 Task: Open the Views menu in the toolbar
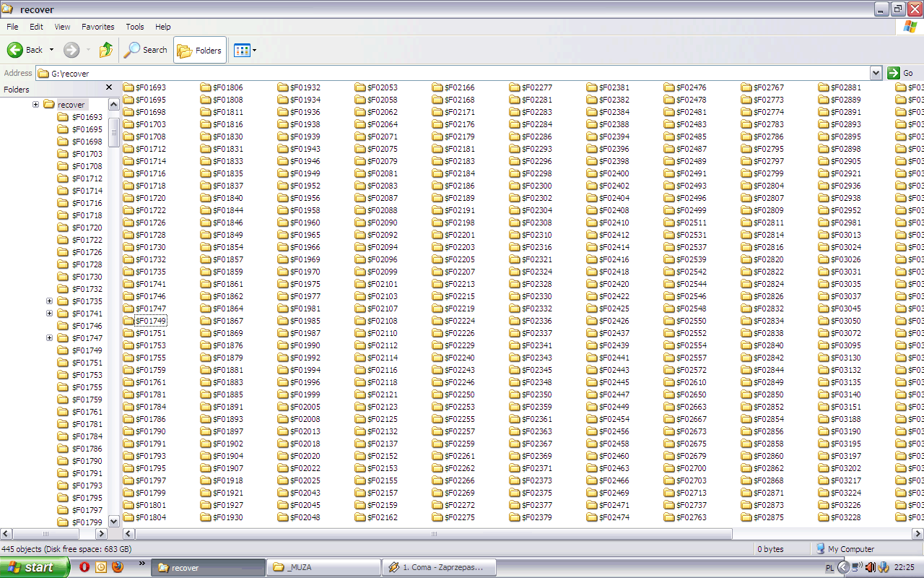[245, 50]
